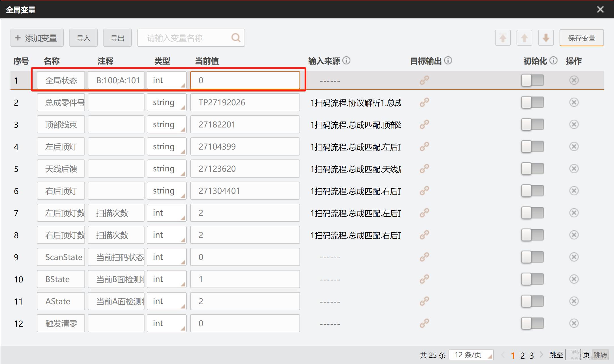This screenshot has width=614, height=364.
Task: Click the 保存变量 button
Action: [581, 38]
